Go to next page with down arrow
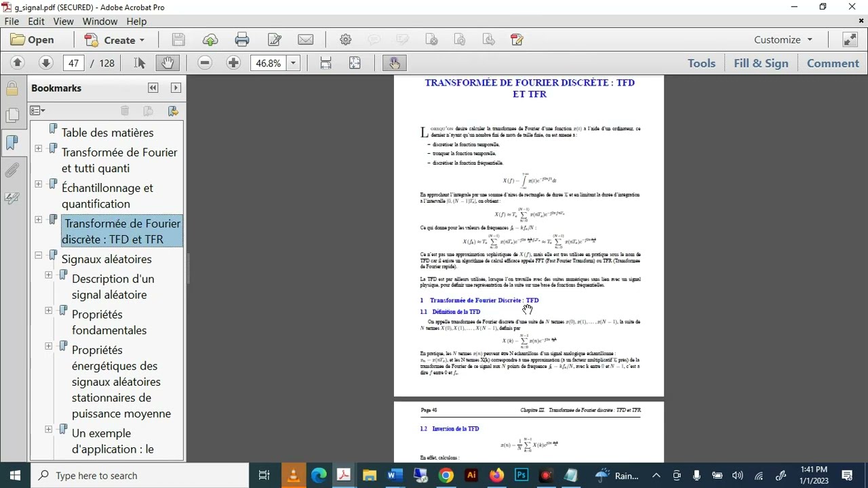The width and height of the screenshot is (868, 488). click(45, 63)
